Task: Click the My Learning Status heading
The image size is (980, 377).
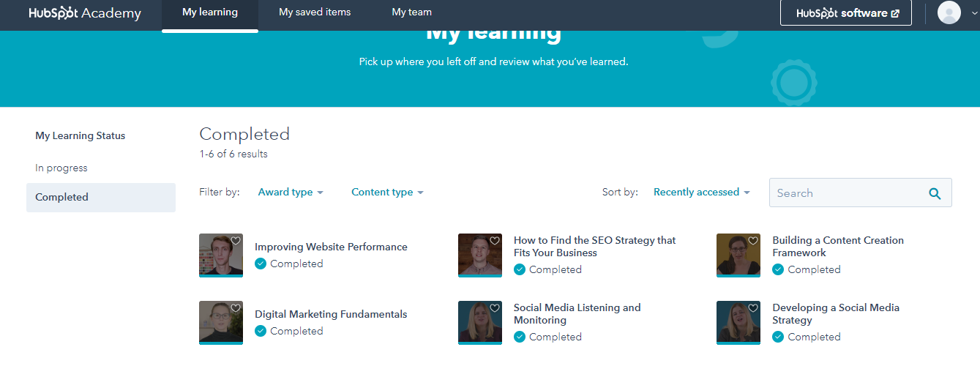Action: (81, 136)
